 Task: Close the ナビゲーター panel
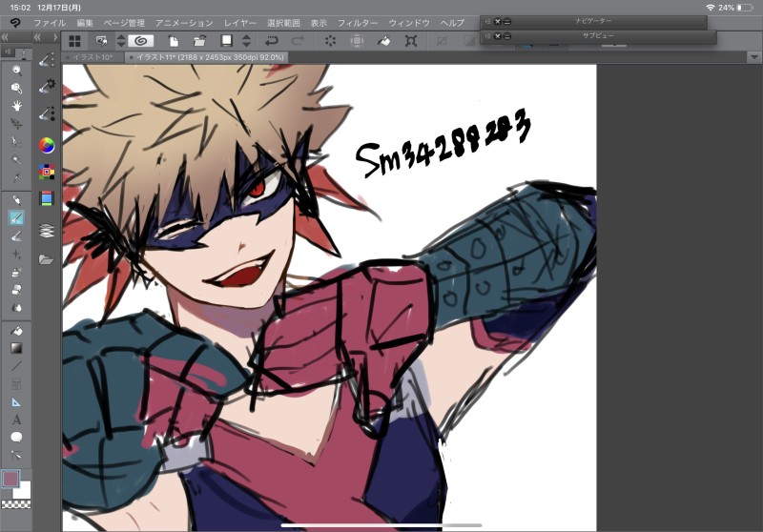pos(497,21)
